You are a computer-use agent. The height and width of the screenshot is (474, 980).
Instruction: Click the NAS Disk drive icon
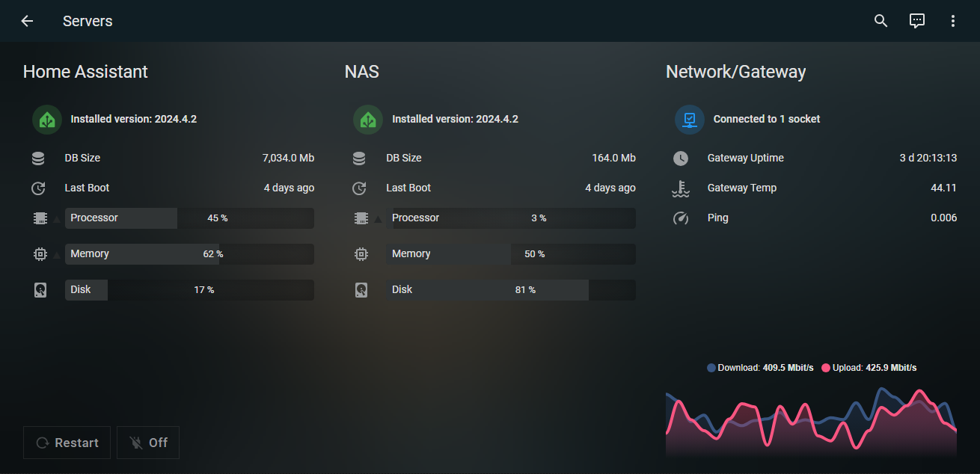coord(361,290)
